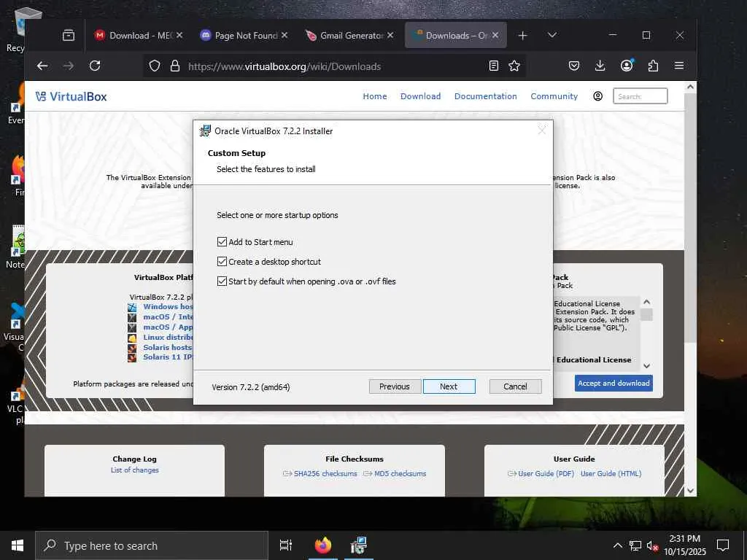The image size is (747, 560).
Task: Click the virtualbox.org address bar
Action: [333, 66]
